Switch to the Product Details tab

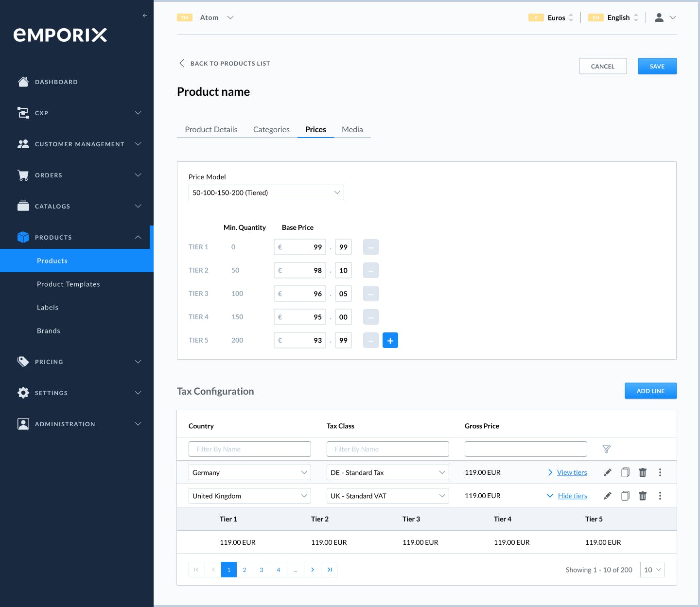(x=211, y=129)
